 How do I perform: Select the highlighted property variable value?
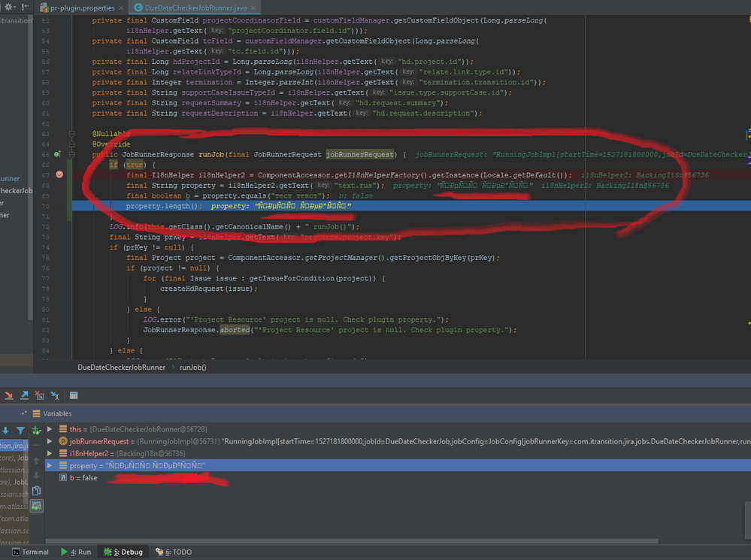pyautogui.click(x=156, y=465)
